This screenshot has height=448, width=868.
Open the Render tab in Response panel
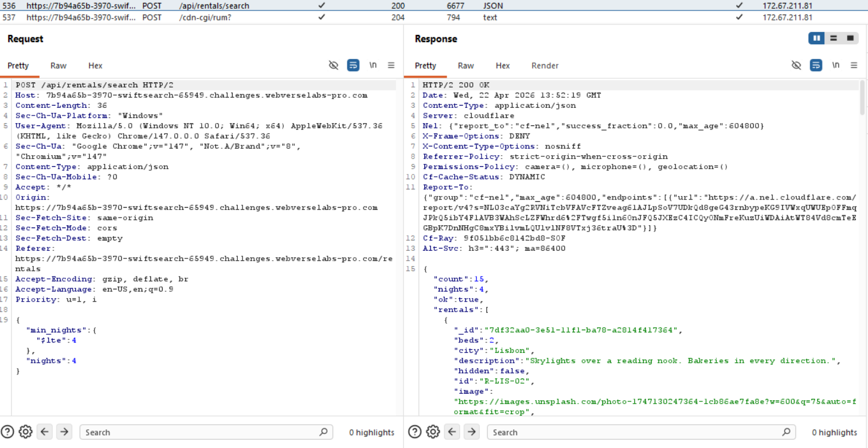point(544,66)
